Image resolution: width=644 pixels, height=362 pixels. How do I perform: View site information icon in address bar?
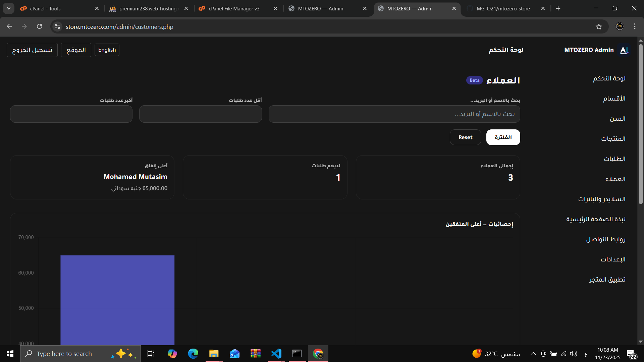click(57, 26)
